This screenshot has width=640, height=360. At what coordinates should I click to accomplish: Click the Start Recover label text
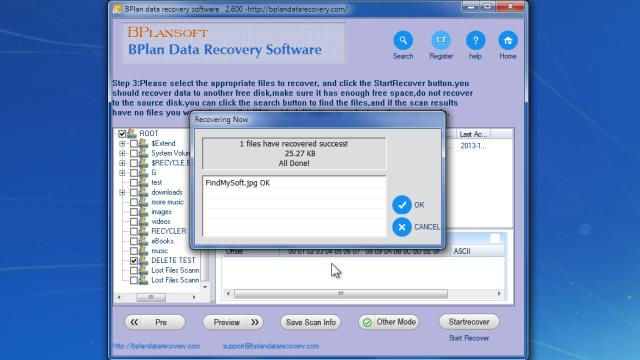pos(469,338)
